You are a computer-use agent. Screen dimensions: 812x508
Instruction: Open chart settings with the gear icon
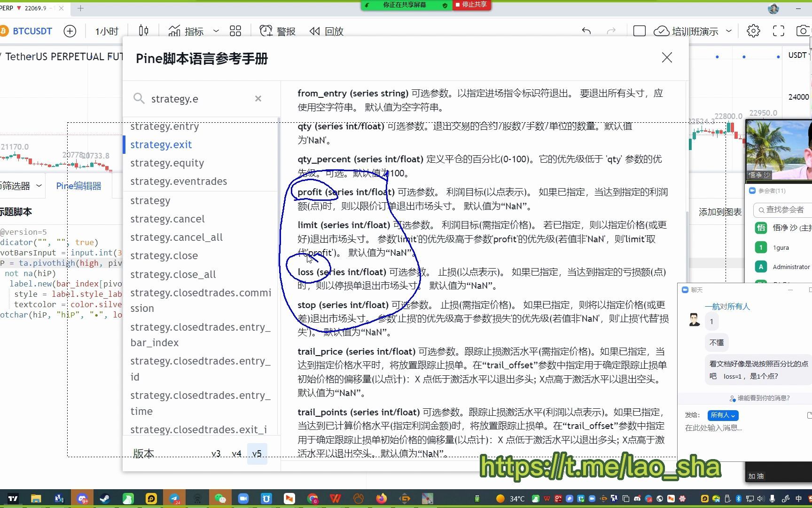pyautogui.click(x=753, y=31)
